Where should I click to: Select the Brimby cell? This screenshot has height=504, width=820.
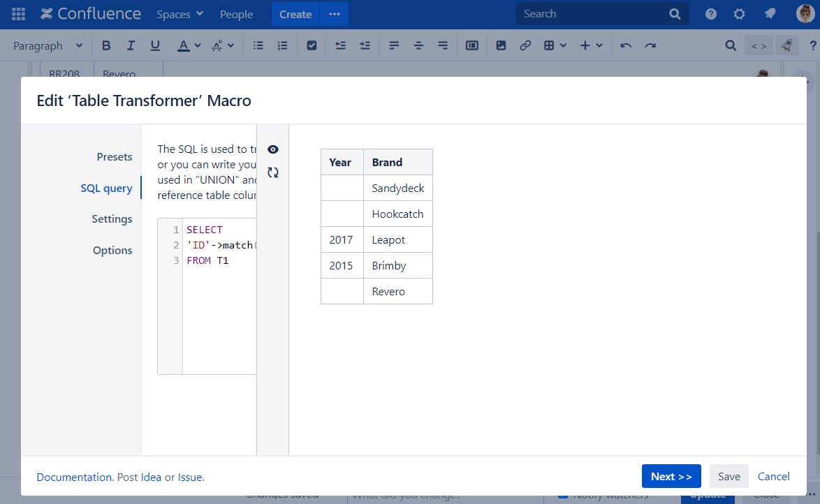pos(398,265)
